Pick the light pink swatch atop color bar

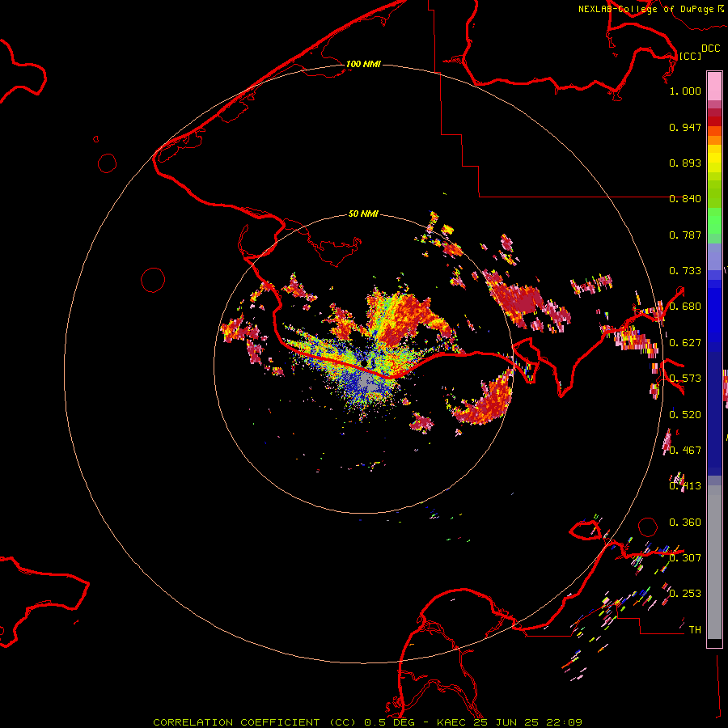pos(714,87)
